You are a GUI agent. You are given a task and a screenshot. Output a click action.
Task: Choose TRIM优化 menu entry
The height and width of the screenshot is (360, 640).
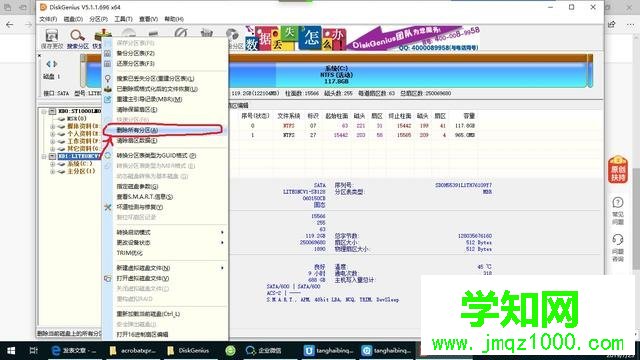(x=165, y=253)
